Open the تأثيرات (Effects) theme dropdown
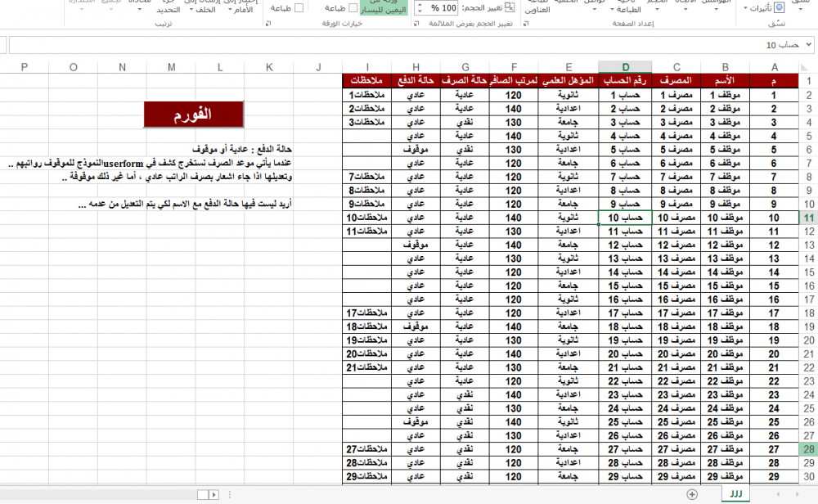818x504 pixels. (x=764, y=8)
